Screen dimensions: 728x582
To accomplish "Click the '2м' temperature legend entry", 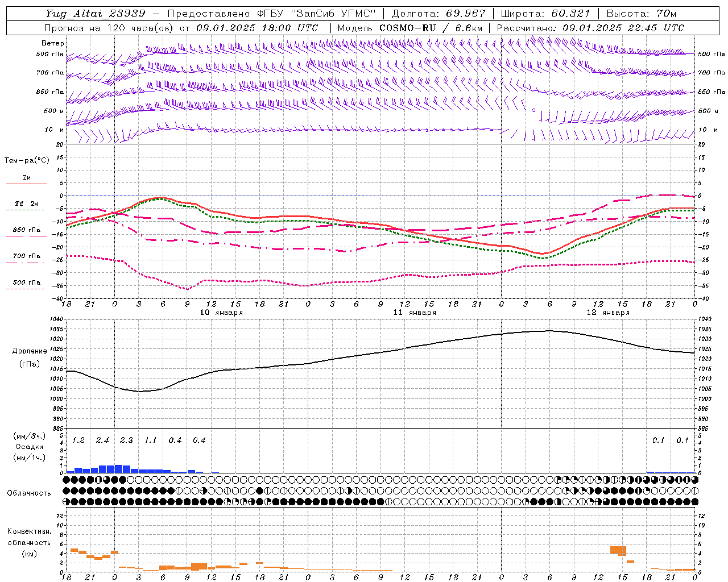I will pyautogui.click(x=27, y=177).
